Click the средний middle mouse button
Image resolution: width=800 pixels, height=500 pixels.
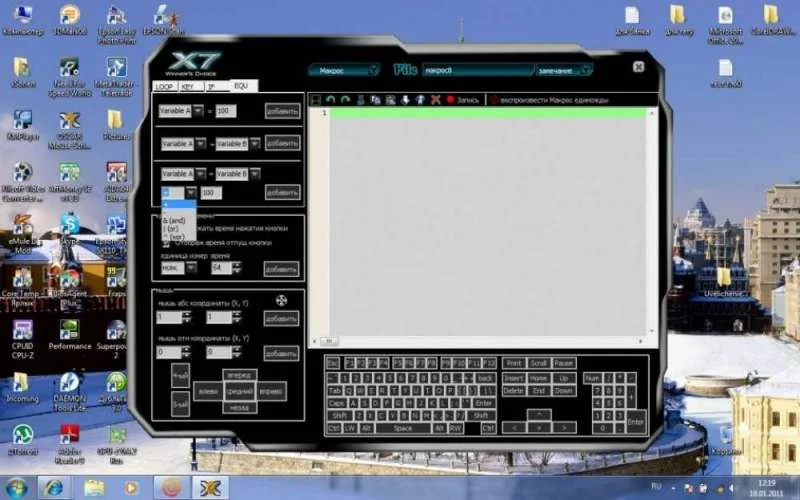(240, 391)
